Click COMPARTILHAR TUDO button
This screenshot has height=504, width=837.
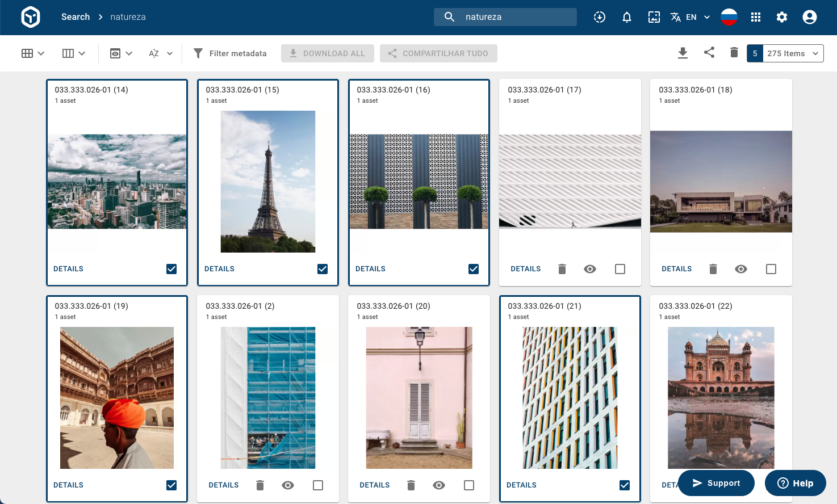click(438, 53)
